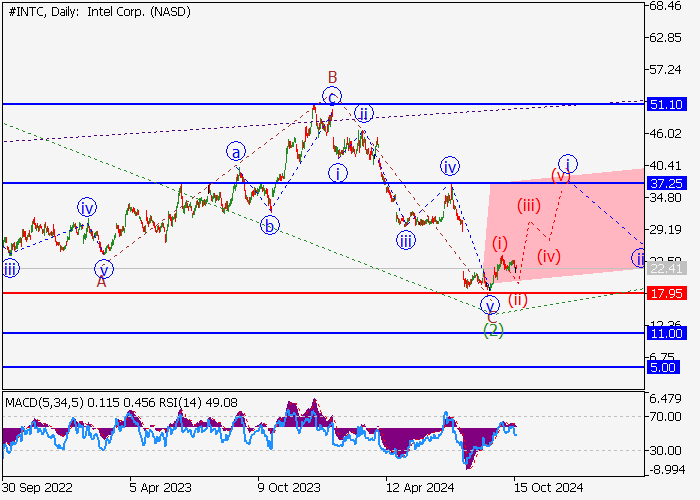Click the gray 22.41 current price tag
Screen dimensions: 700x500
[x=667, y=268]
